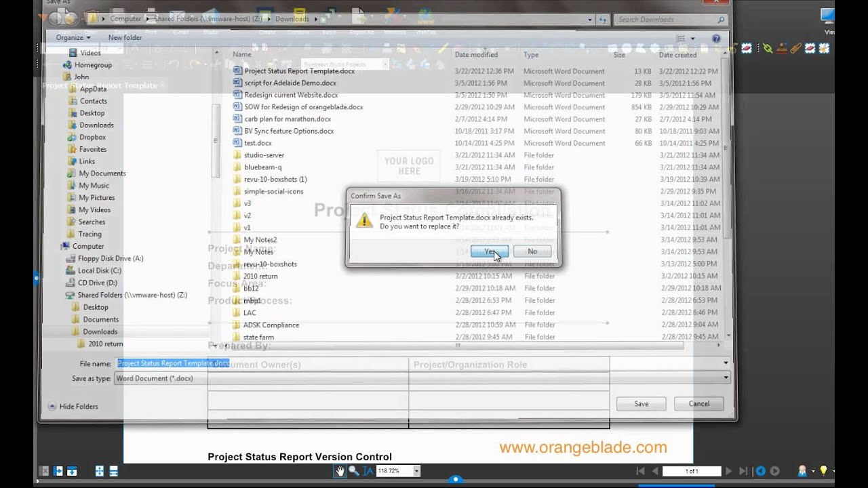The height and width of the screenshot is (488, 868).
Task: Select Dropbox in the navigation pane
Action: pyautogui.click(x=92, y=137)
